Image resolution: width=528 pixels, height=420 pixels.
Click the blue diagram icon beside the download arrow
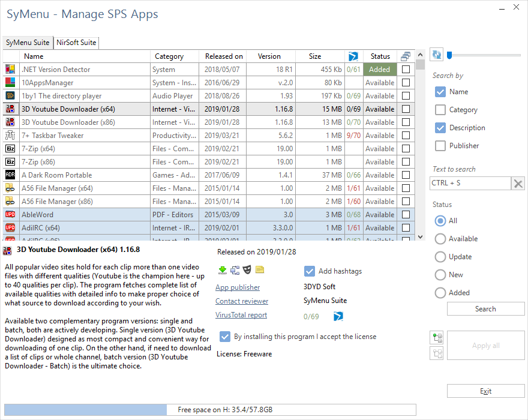pyautogui.click(x=235, y=270)
